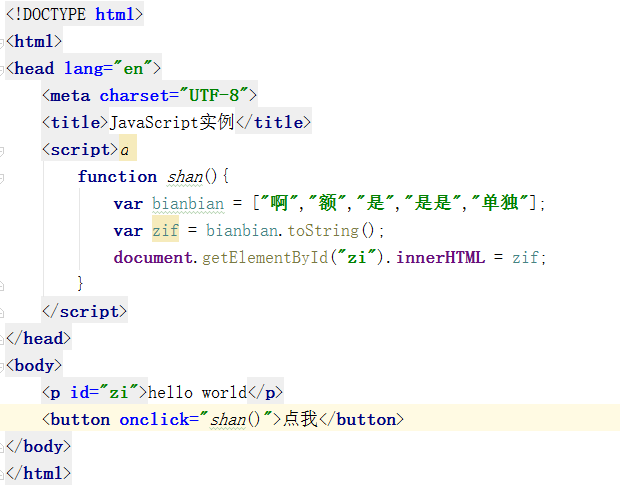Image resolution: width=620 pixels, height=497 pixels.
Task: Click fold marker beside the opening <body> tag
Action: [2, 367]
